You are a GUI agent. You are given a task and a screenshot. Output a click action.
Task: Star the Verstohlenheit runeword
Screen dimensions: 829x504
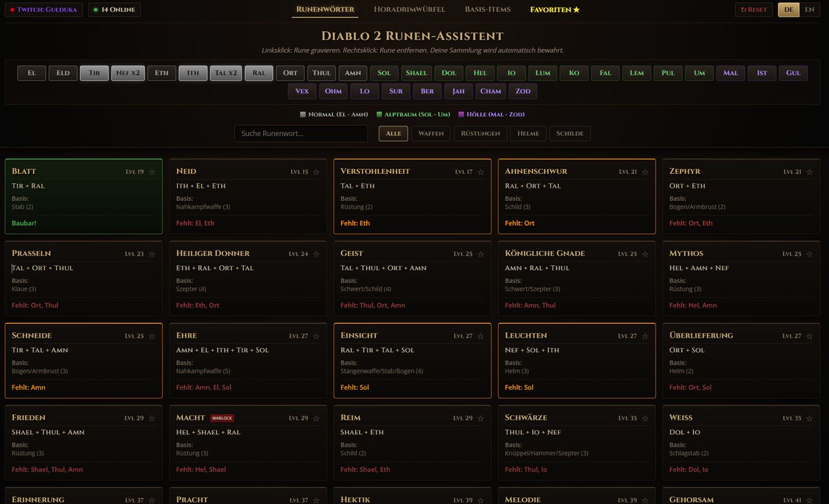pyautogui.click(x=480, y=171)
